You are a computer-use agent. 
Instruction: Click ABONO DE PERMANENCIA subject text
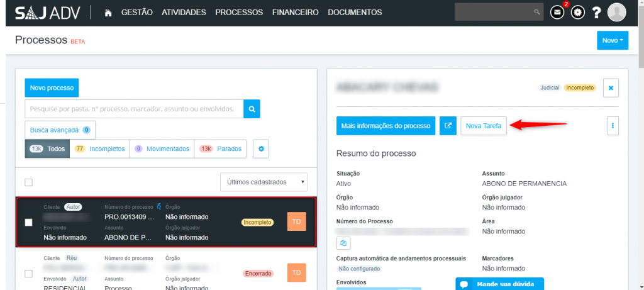pyautogui.click(x=525, y=184)
